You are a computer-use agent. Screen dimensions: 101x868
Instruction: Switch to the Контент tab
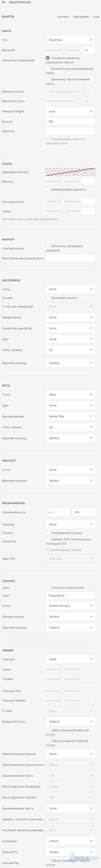coord(63,17)
